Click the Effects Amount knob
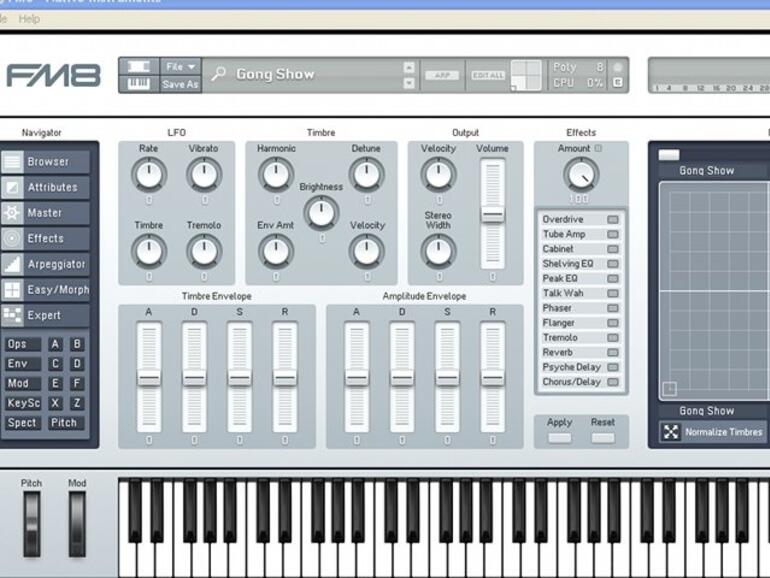Viewport: 770px width, 578px height. pyautogui.click(x=581, y=175)
